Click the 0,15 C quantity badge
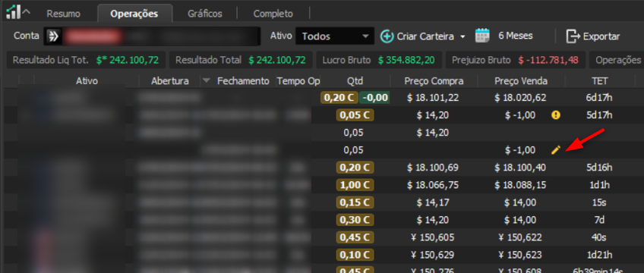The image size is (644, 273). pos(355,202)
